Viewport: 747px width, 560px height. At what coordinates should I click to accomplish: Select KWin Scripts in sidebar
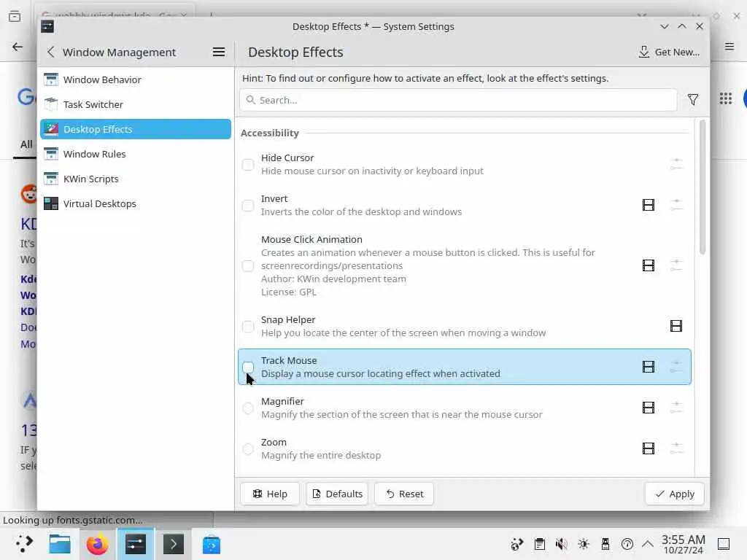pos(135,179)
